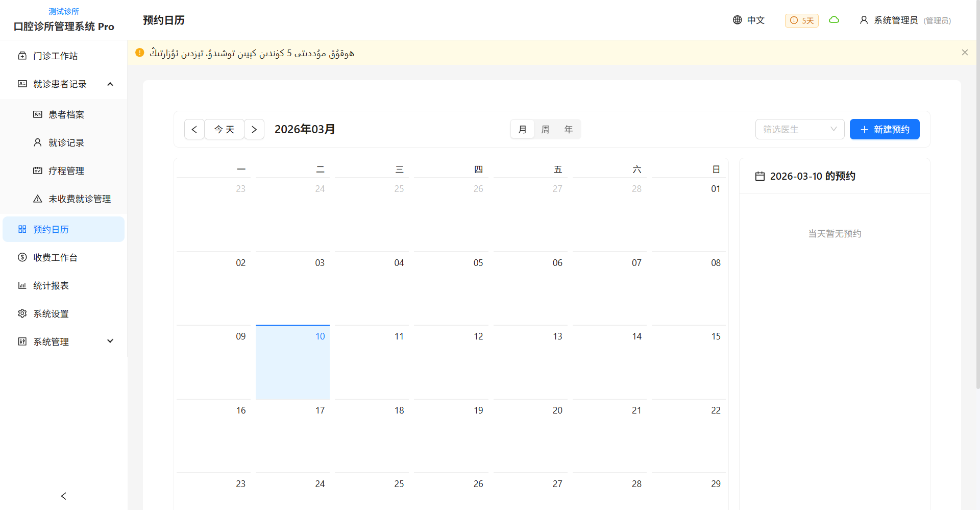Open the 筛选医生 dropdown
The width and height of the screenshot is (980, 510).
[799, 129]
